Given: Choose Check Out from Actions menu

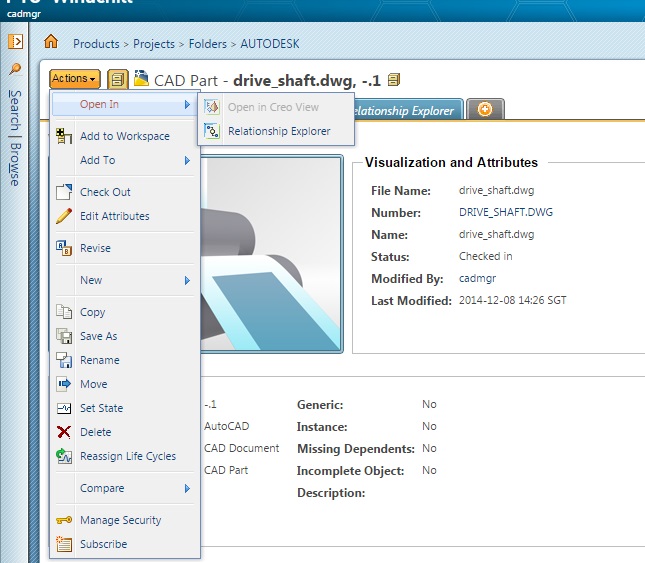Looking at the screenshot, I should (x=125, y=192).
